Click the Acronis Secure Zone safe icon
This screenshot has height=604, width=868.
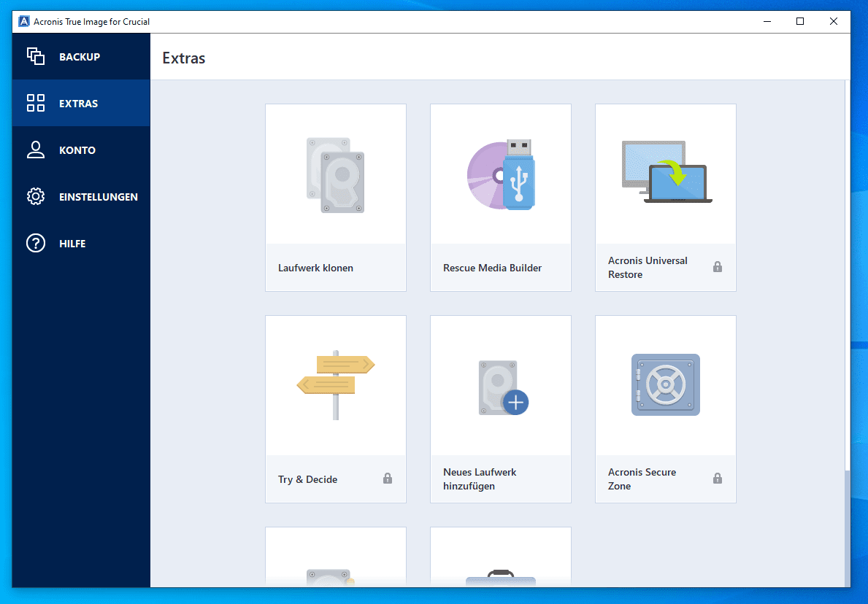(665, 385)
